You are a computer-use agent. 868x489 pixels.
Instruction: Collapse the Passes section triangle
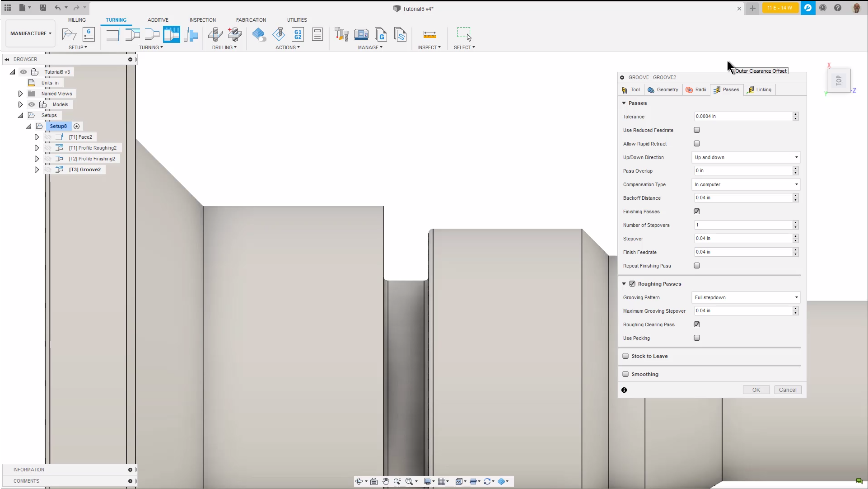pos(624,103)
